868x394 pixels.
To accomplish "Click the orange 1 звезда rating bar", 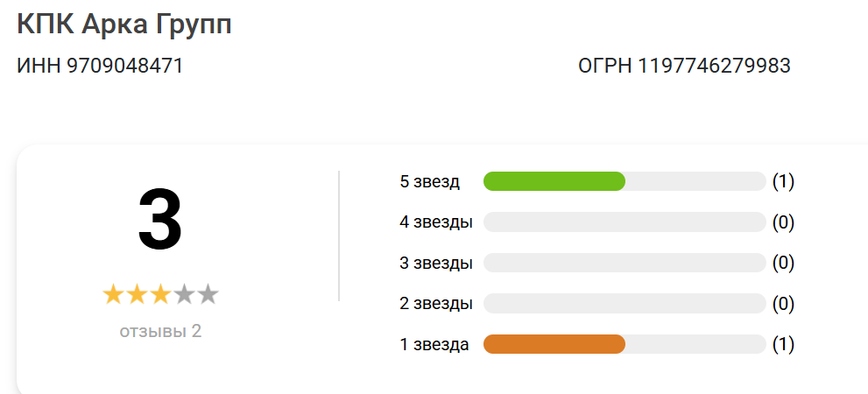I will point(554,344).
